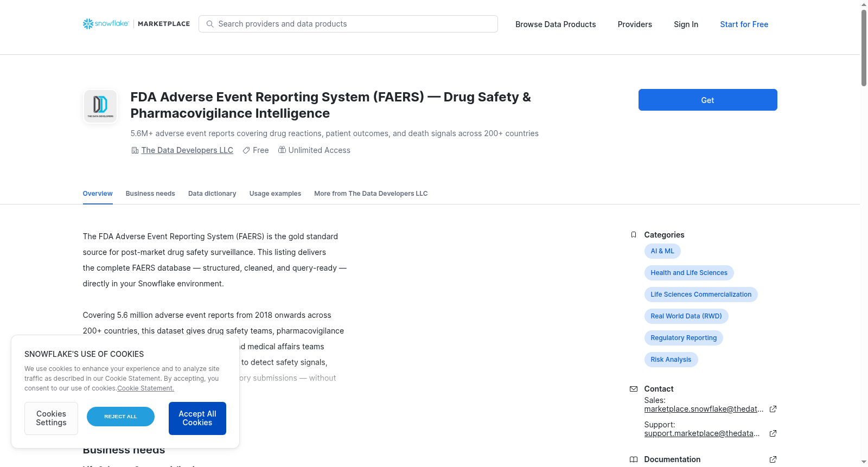868x467 pixels.
Task: Click REJECT ALL cookies
Action: pyautogui.click(x=120, y=417)
